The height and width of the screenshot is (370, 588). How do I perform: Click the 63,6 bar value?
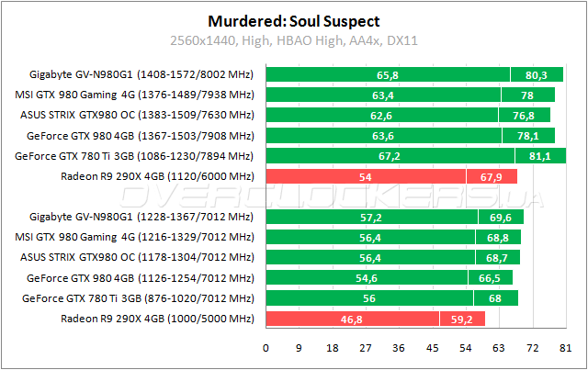click(383, 136)
